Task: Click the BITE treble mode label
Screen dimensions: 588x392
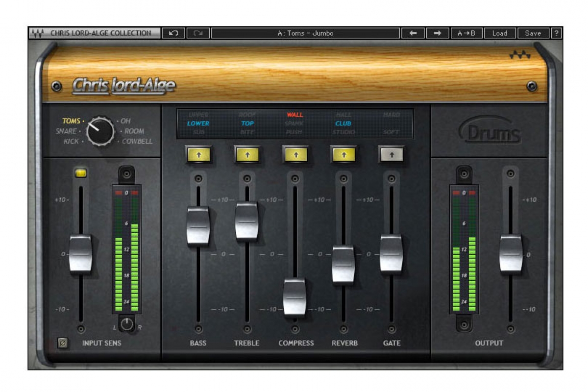Action: (247, 132)
